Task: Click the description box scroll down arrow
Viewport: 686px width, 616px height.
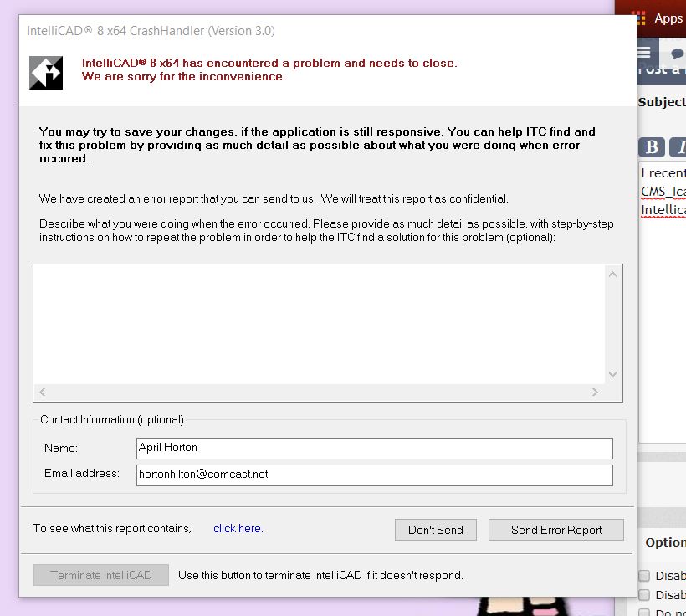Action: click(612, 374)
